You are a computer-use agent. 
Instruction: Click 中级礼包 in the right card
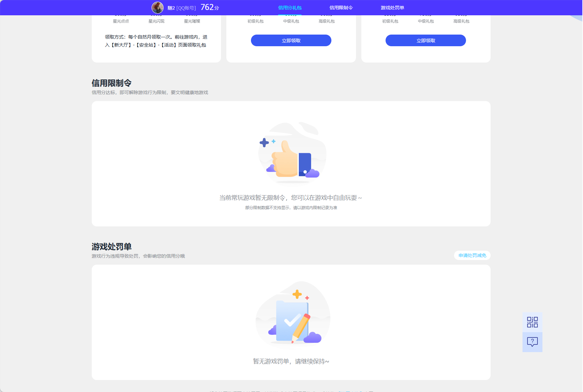(x=426, y=21)
